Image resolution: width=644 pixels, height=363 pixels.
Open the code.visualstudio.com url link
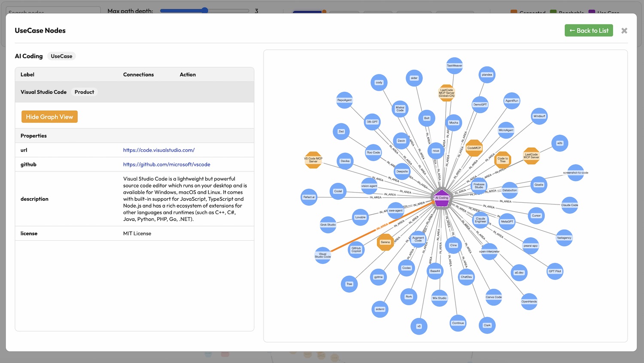point(159,150)
